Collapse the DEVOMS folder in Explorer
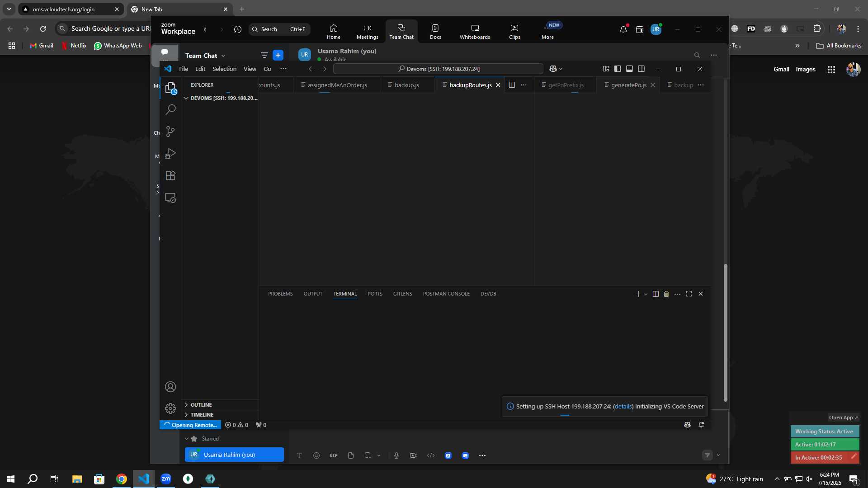Screen dimensions: 868x488 220,98
